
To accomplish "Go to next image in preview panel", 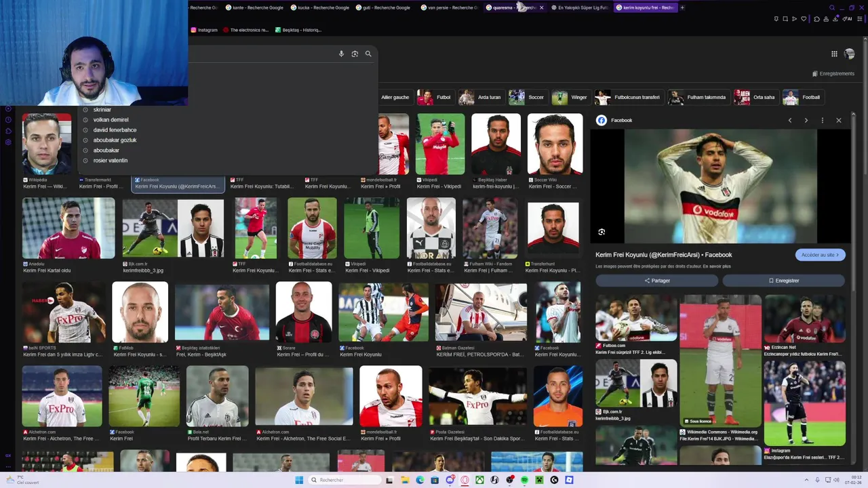I will [x=806, y=120].
